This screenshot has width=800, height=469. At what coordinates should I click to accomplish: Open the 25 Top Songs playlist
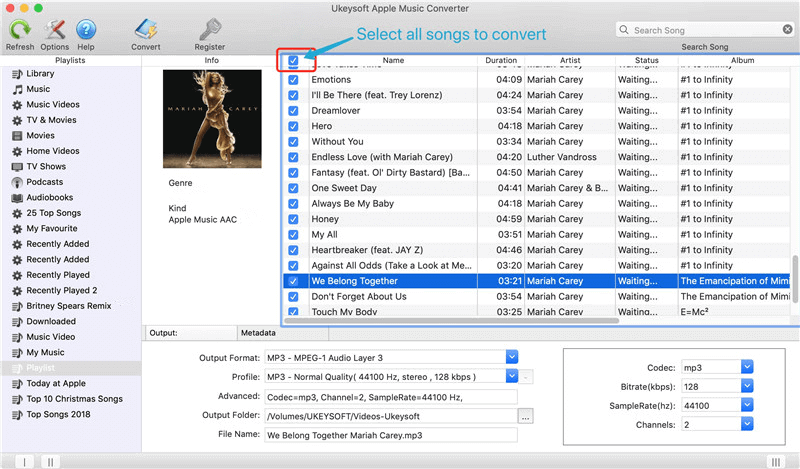tap(54, 213)
